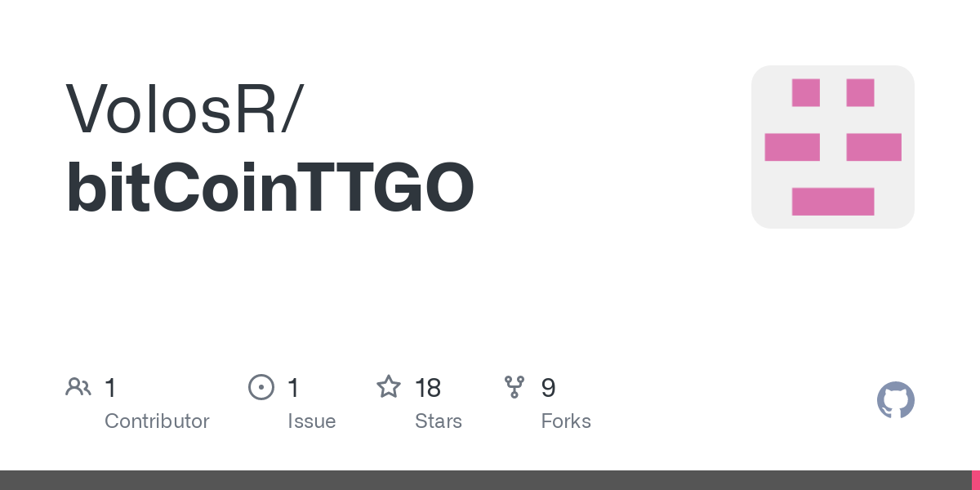This screenshot has width=980, height=490.
Task: Click the contributor count number 1
Action: point(110,387)
